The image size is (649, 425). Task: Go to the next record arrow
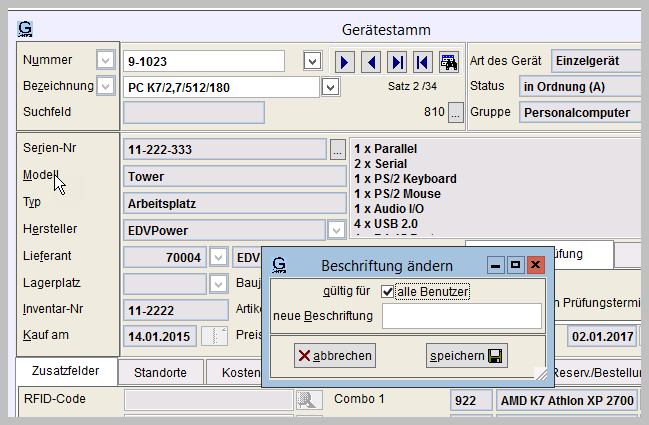pyautogui.click(x=346, y=62)
